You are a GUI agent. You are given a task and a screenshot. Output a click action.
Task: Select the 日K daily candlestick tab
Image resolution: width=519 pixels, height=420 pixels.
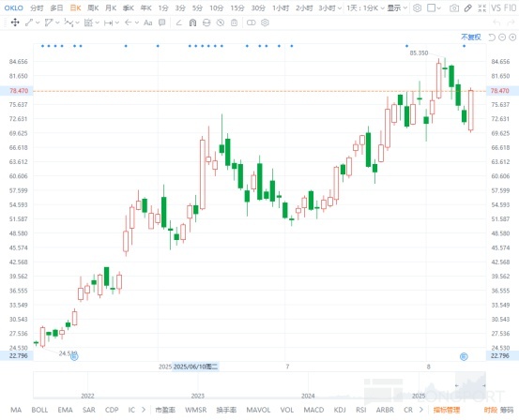(x=76, y=7)
